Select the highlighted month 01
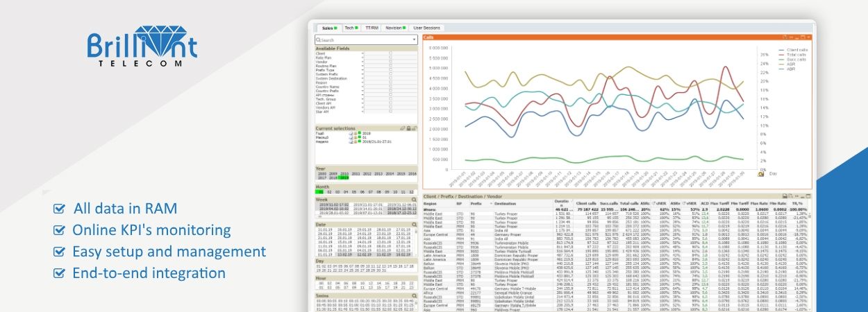The height and width of the screenshot is (312, 868). click(320, 192)
